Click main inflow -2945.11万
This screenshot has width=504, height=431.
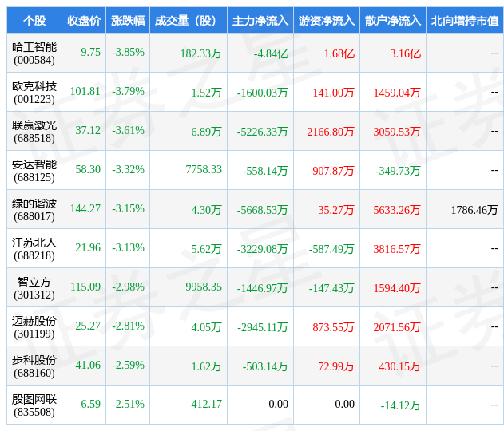(262, 327)
